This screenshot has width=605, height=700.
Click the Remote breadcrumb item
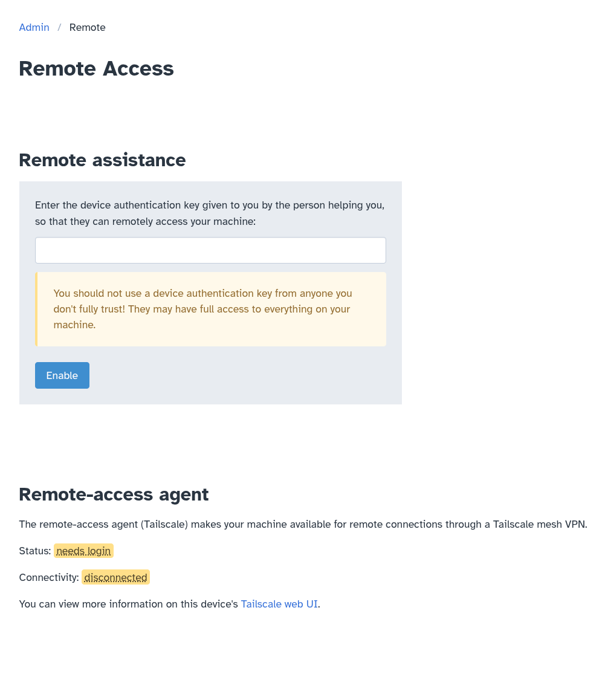click(87, 27)
